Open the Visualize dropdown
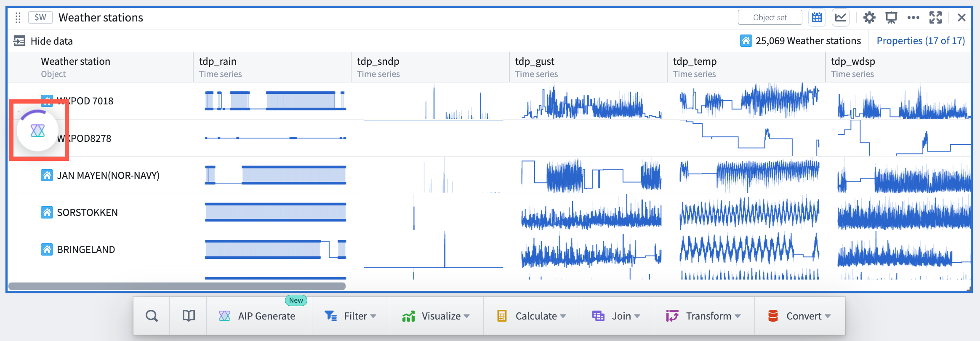This screenshot has width=980, height=341. (x=437, y=316)
